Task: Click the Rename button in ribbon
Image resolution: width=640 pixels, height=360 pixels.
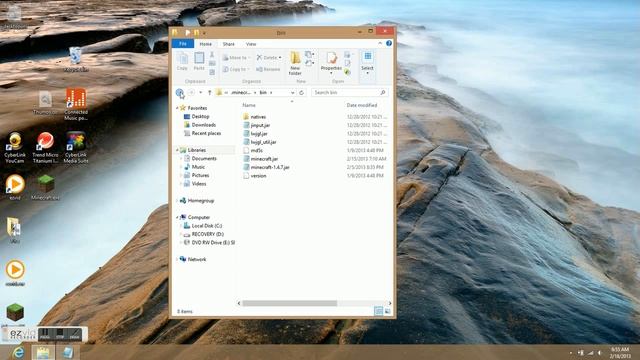Action: [x=268, y=69]
